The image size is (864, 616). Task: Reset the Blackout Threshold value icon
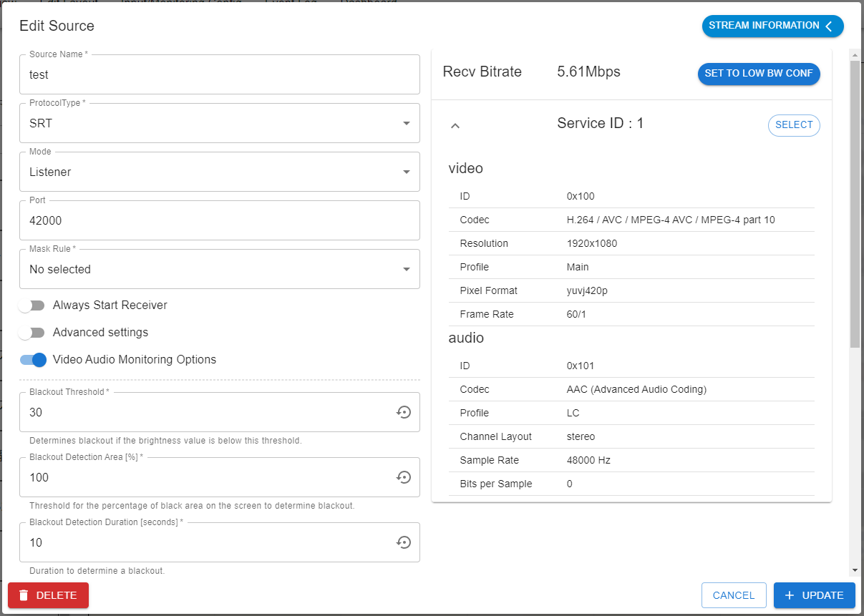404,412
